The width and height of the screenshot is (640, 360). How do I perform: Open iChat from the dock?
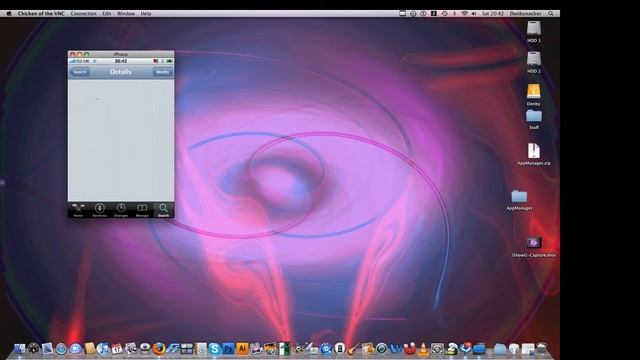[x=76, y=349]
